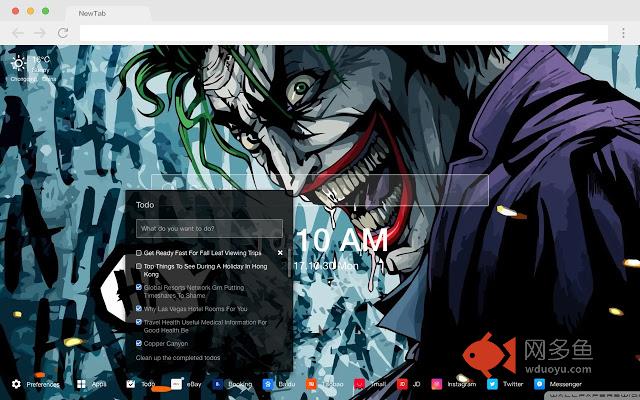Image resolution: width=640 pixels, height=400 pixels.
Task: Click 'Clean up the completed todos'
Action: (178, 358)
